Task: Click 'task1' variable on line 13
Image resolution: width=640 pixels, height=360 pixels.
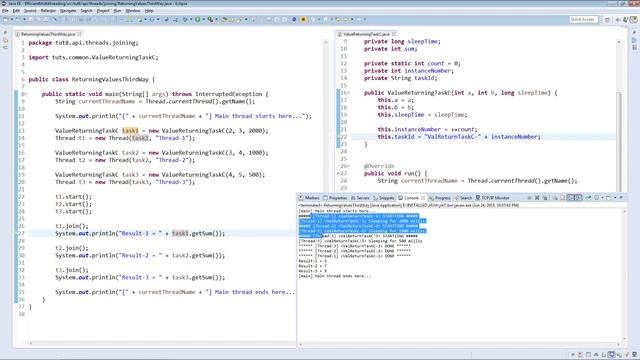Action: click(130, 131)
